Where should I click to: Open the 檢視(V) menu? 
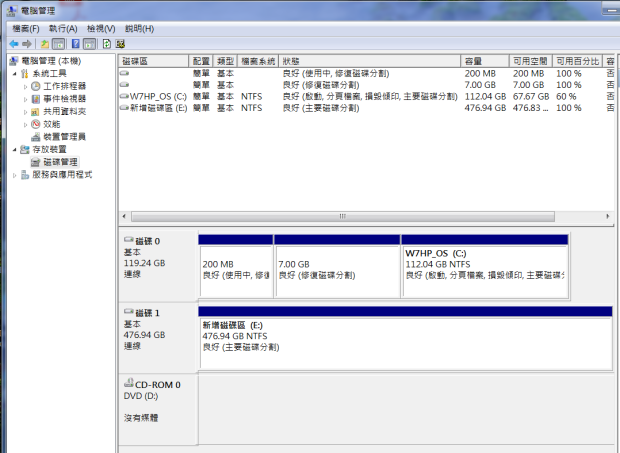pyautogui.click(x=101, y=28)
